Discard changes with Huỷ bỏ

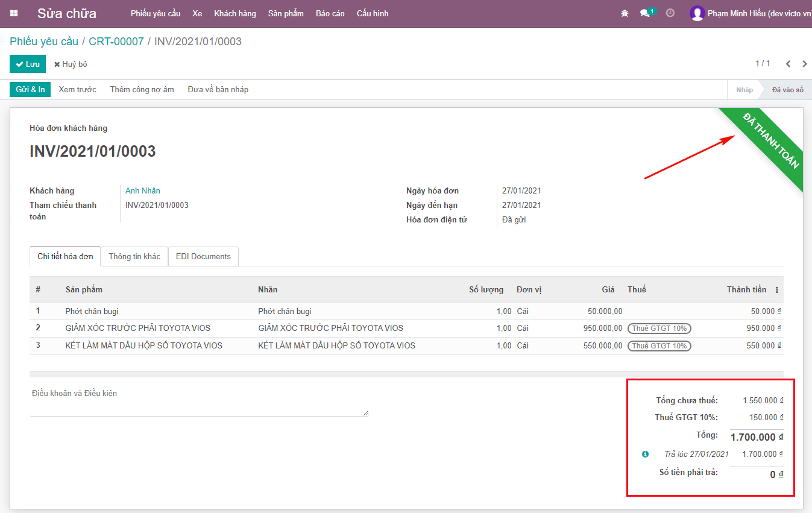71,64
